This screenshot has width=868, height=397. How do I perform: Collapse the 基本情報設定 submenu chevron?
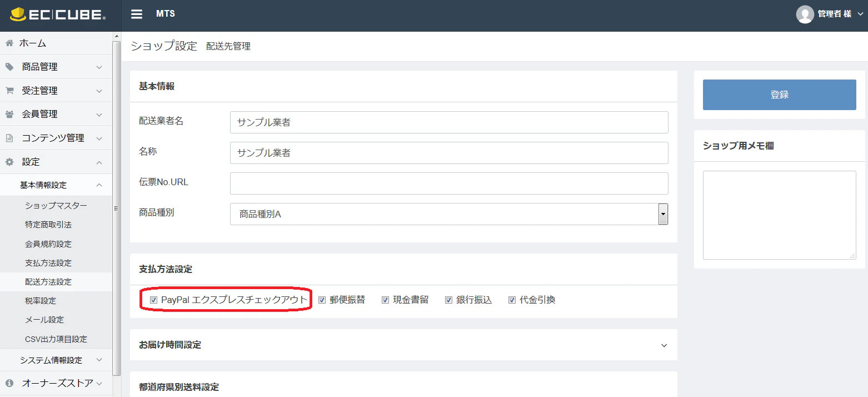[x=99, y=185]
